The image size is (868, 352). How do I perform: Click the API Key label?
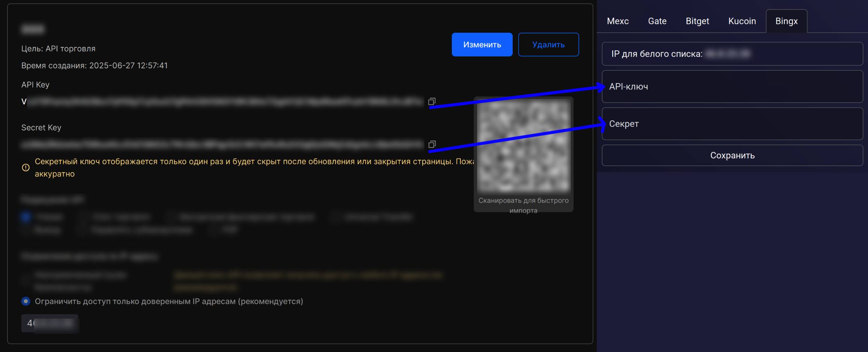pyautogui.click(x=35, y=85)
